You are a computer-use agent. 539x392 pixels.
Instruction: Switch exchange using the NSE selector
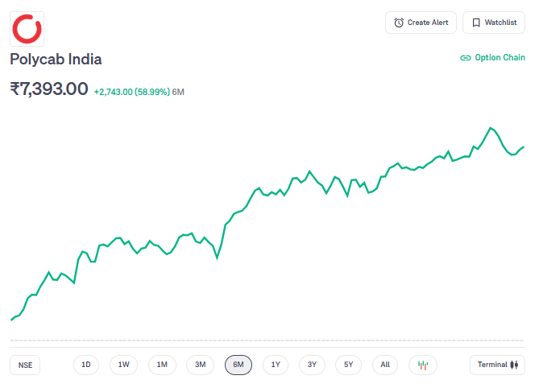coord(26,365)
